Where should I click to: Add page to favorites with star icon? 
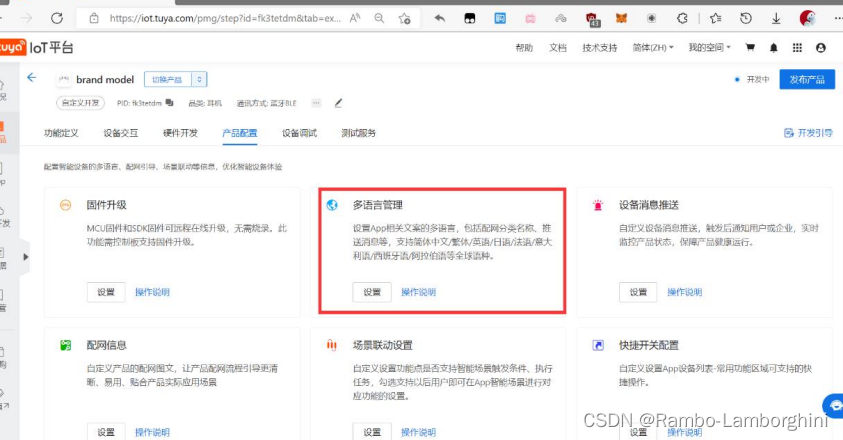[x=405, y=18]
